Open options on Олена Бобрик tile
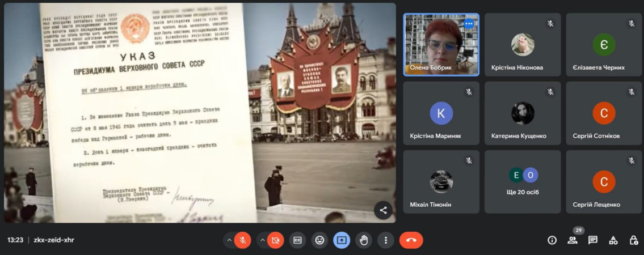This screenshot has height=255, width=644. point(469,24)
